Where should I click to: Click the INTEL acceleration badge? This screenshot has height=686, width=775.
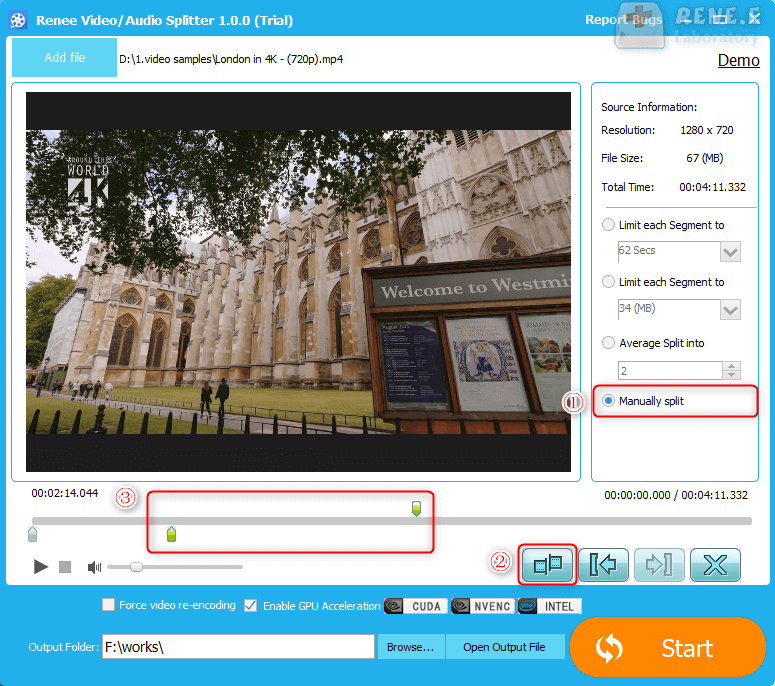click(x=550, y=606)
